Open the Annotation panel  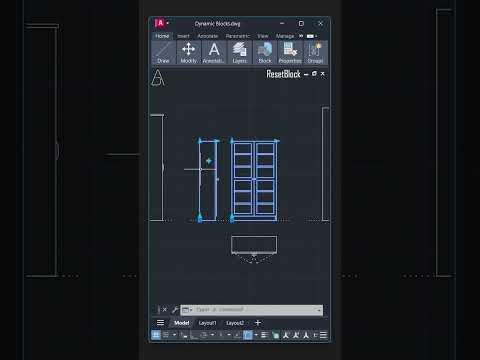coord(214,52)
